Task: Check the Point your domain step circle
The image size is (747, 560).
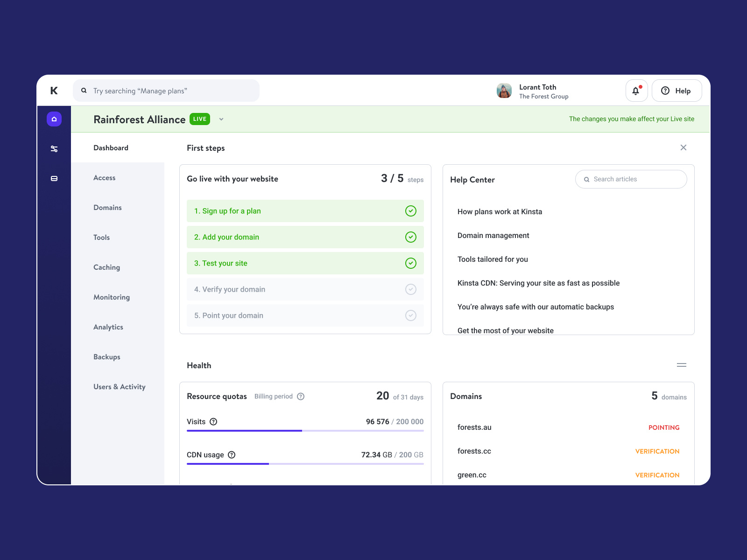Action: click(411, 315)
